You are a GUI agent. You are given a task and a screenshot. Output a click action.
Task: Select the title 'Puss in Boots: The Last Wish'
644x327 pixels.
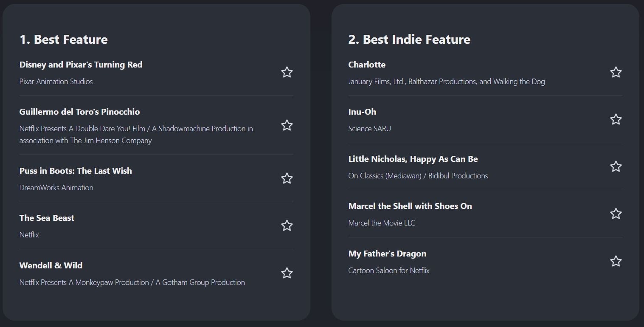click(76, 171)
